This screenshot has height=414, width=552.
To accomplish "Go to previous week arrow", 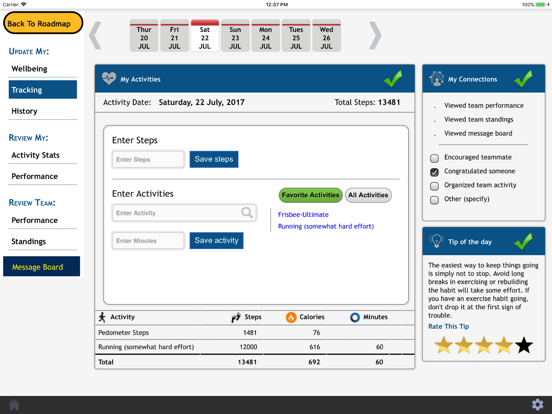I will tap(95, 35).
